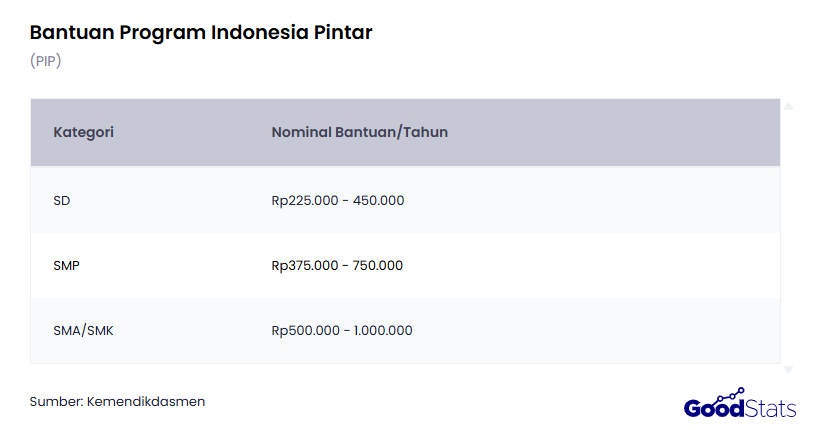Click the Rp500.000 - 1.000.000 value

pyautogui.click(x=341, y=330)
